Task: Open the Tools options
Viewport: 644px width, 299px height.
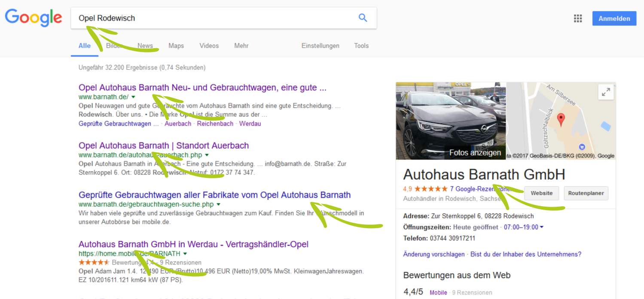Action: [361, 46]
